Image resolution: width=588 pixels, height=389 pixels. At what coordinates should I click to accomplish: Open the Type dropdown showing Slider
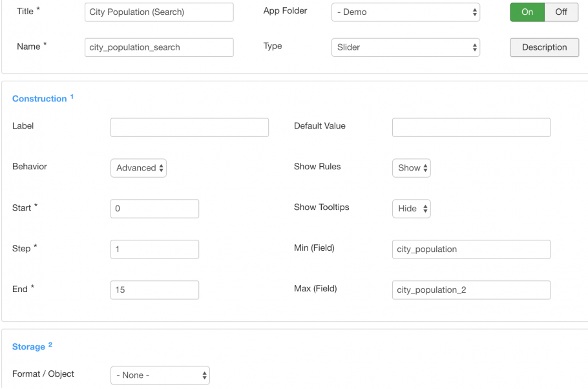point(405,47)
